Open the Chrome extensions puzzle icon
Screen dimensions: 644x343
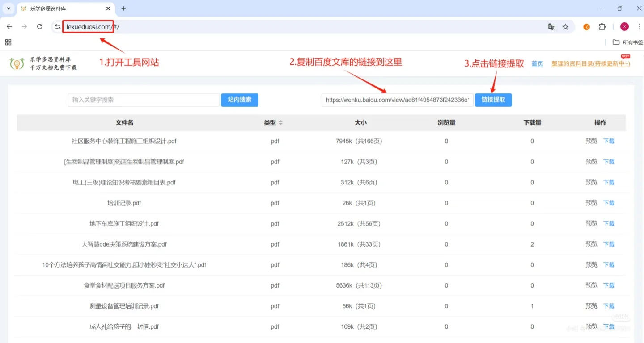tap(602, 27)
